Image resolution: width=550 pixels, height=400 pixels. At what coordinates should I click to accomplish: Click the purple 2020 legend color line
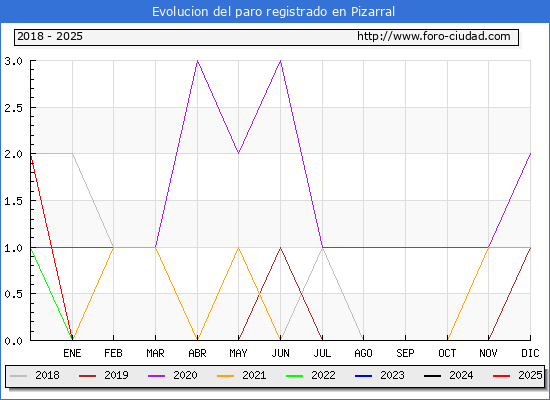point(156,376)
